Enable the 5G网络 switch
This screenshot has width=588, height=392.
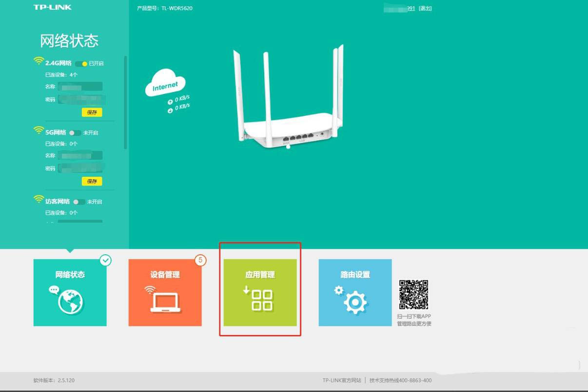pos(75,133)
